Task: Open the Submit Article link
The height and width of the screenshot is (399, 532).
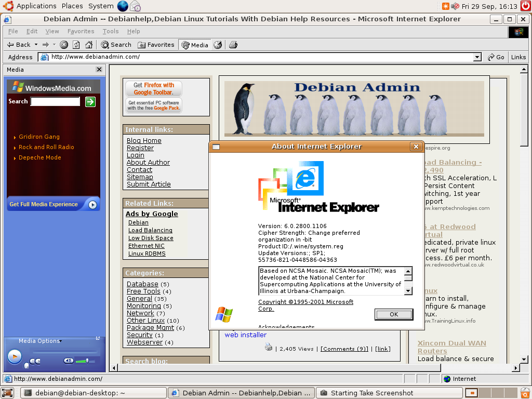Action: (x=149, y=184)
